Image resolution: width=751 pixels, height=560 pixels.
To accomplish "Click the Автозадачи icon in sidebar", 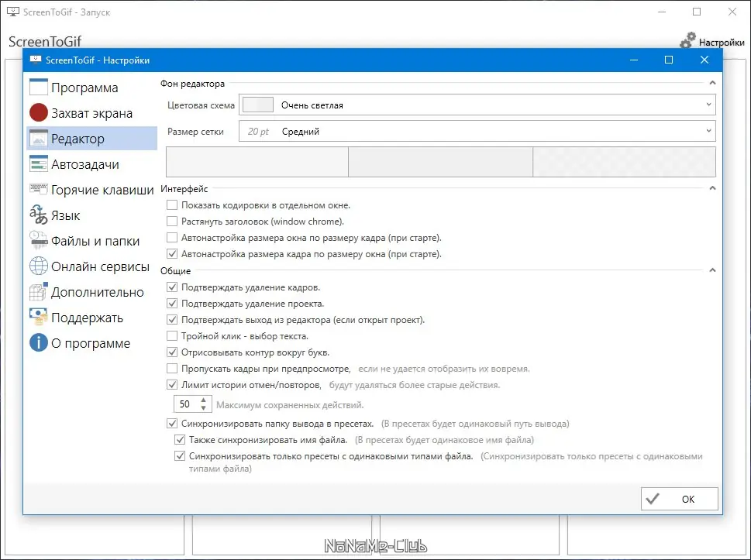I will [38, 163].
